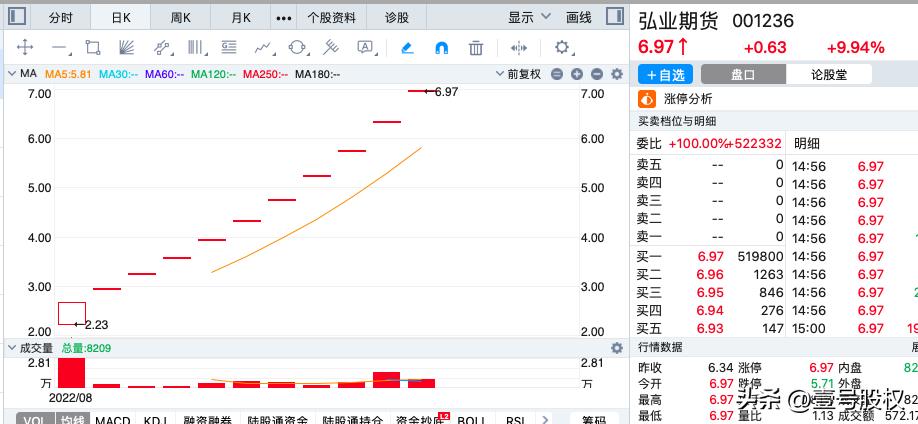Expand the 显示 dropdown
This screenshot has width=918, height=424.
[529, 18]
